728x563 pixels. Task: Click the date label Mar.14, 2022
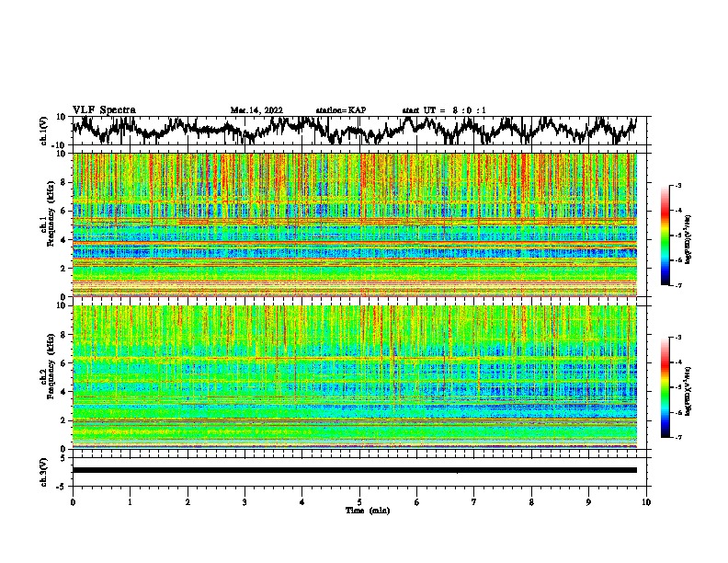pyautogui.click(x=256, y=110)
